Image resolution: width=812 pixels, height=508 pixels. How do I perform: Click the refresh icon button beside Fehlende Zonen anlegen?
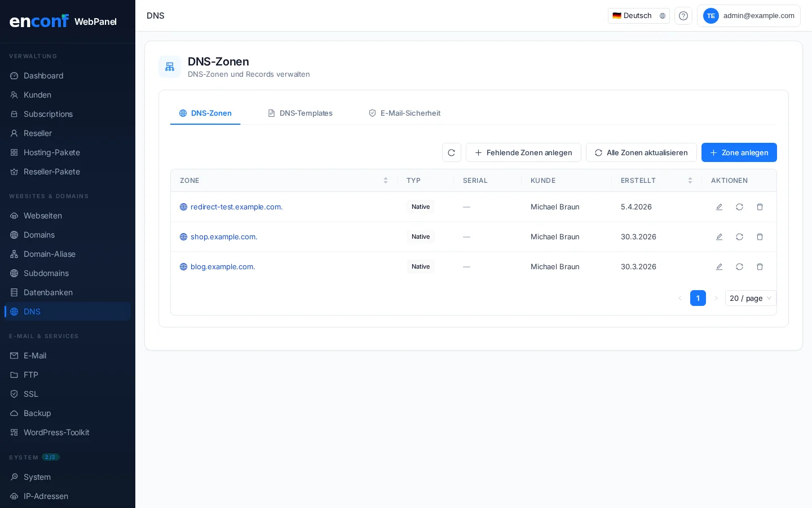coord(452,152)
